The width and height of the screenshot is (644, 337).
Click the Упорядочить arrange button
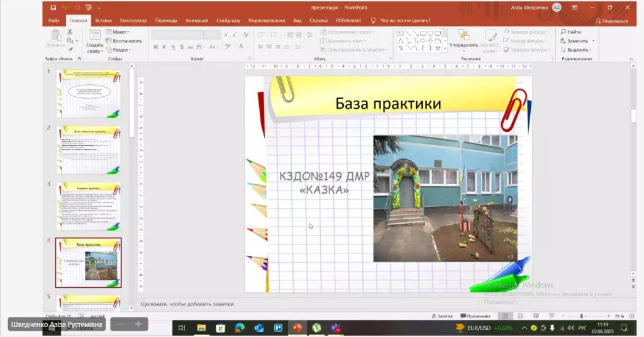tap(464, 41)
